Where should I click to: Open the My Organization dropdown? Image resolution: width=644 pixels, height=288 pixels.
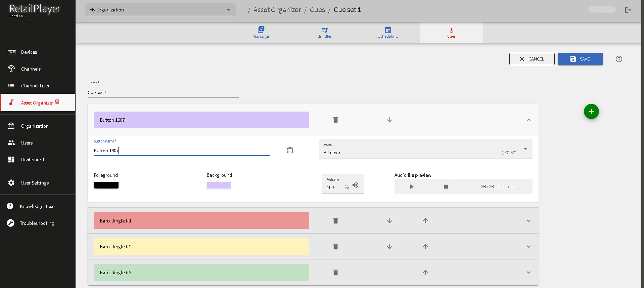[x=160, y=10]
